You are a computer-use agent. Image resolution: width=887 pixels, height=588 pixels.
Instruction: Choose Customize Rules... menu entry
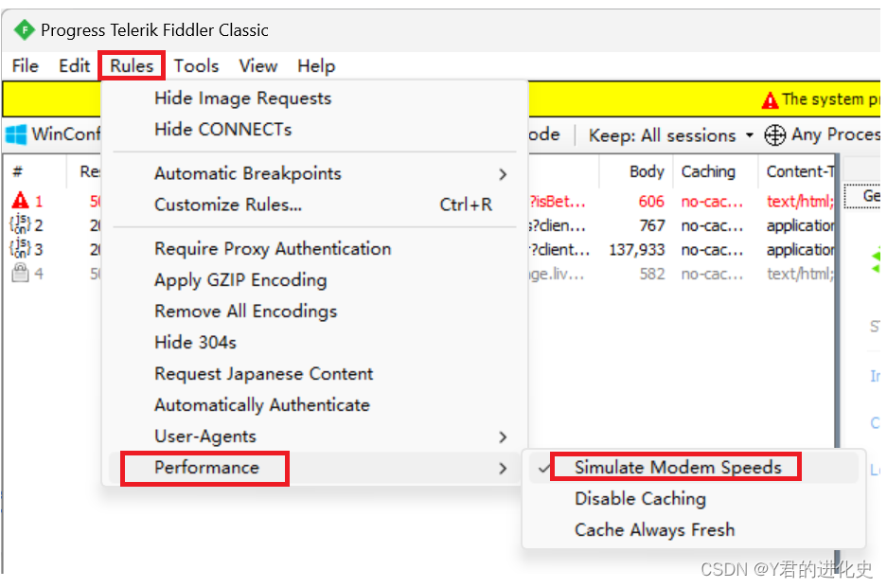pyautogui.click(x=314, y=205)
